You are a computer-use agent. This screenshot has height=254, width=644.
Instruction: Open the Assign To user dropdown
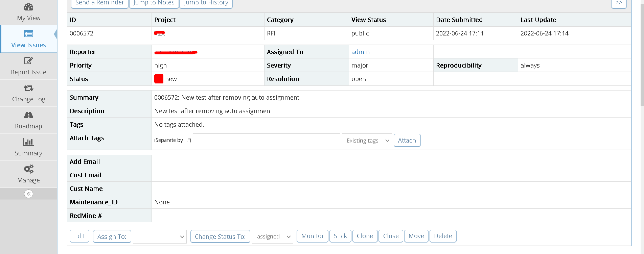click(x=160, y=236)
